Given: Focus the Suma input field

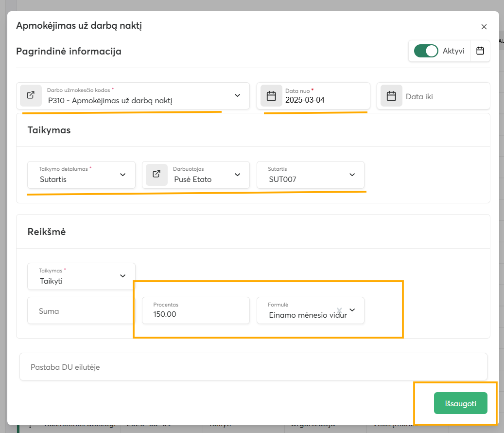Looking at the screenshot, I should (81, 310).
